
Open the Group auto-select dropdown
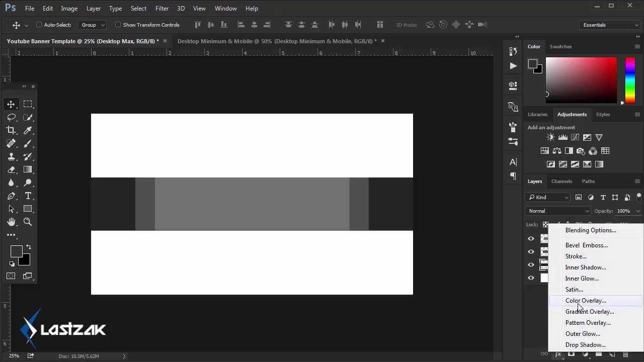point(93,25)
